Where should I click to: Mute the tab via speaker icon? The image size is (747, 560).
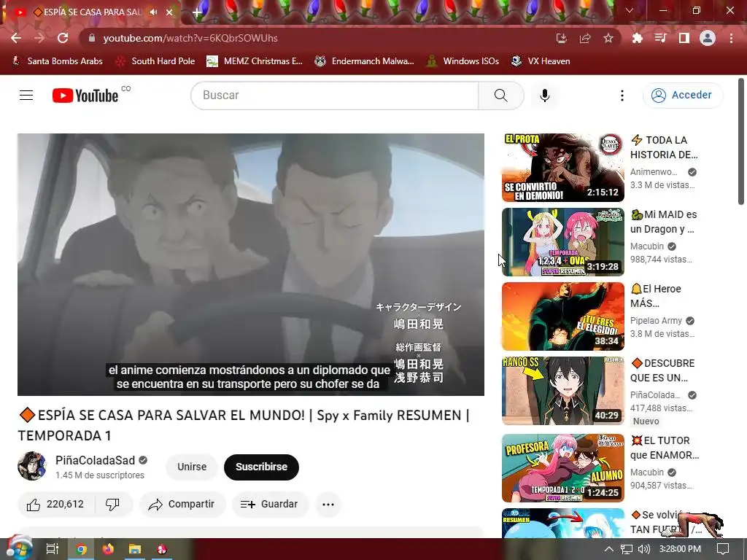click(153, 12)
